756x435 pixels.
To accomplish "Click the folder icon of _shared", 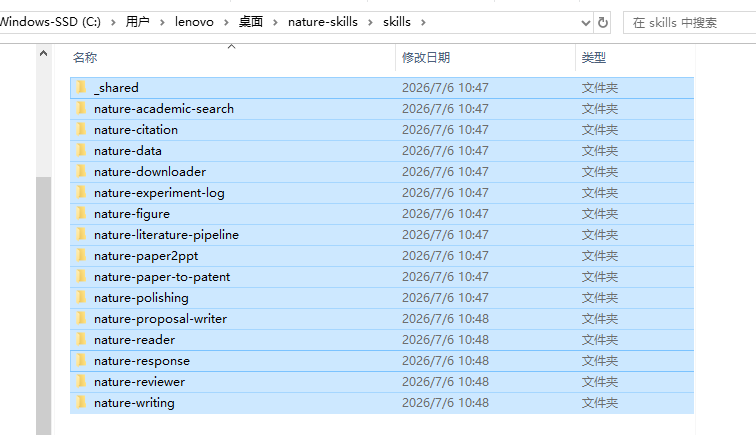I will [x=81, y=87].
